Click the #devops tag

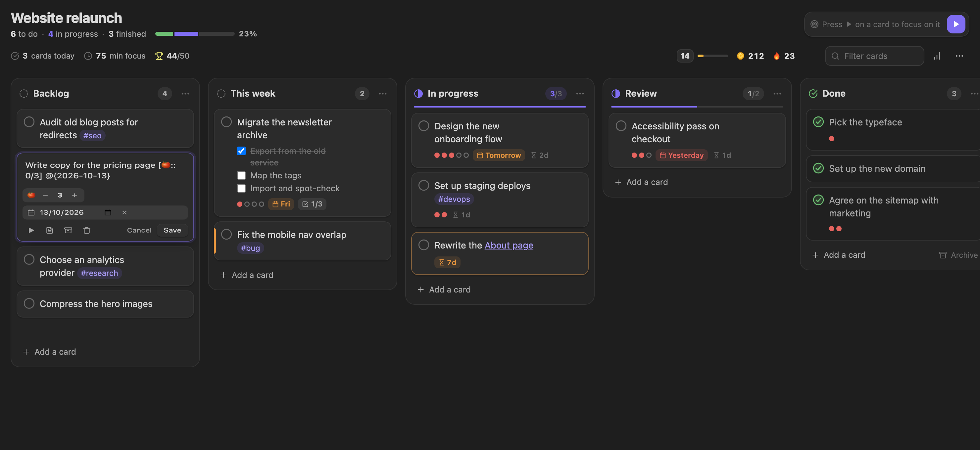pyautogui.click(x=454, y=199)
